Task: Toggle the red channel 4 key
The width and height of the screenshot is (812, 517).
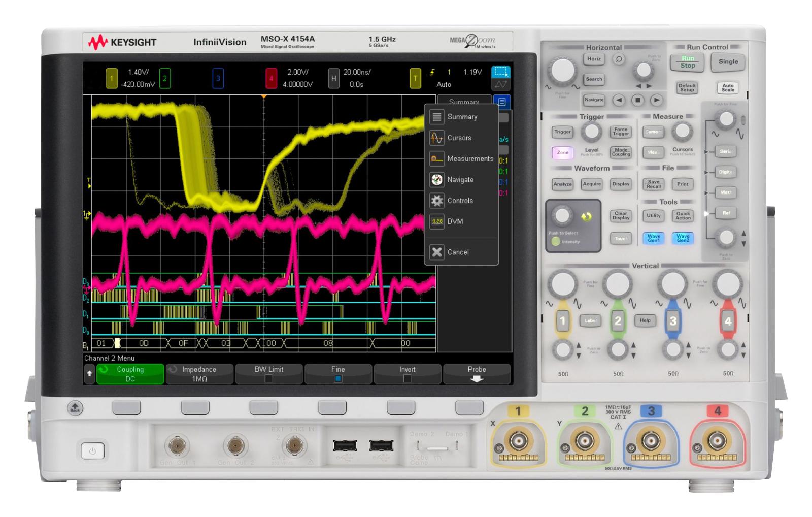Action: pos(728,320)
